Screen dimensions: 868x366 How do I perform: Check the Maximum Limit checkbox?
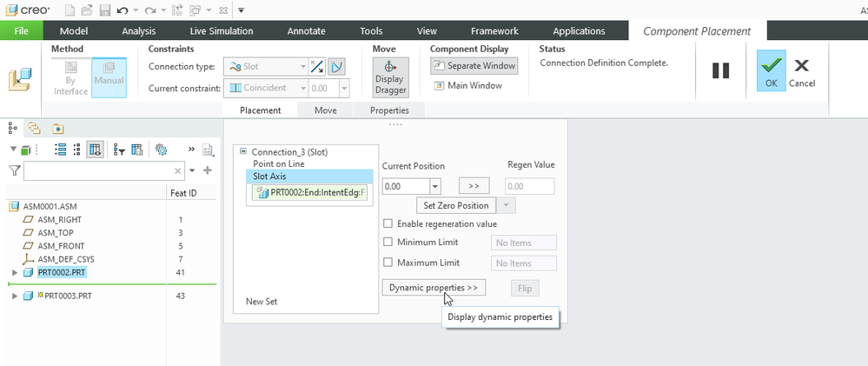pos(388,263)
